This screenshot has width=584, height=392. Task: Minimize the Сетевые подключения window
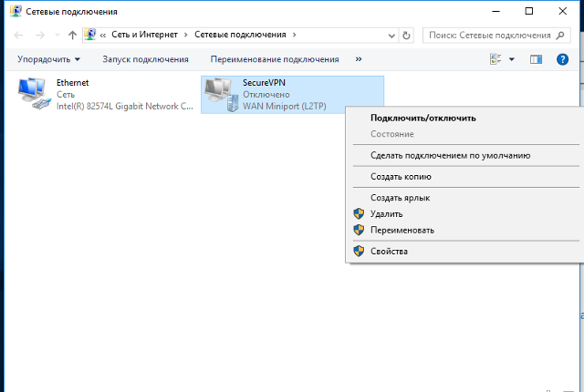(x=495, y=12)
